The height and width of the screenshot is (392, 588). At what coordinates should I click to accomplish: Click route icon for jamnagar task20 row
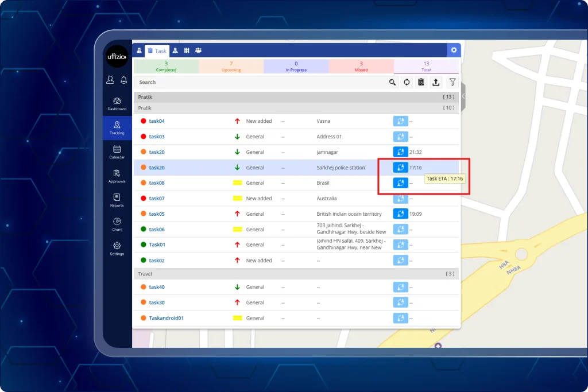pos(400,152)
